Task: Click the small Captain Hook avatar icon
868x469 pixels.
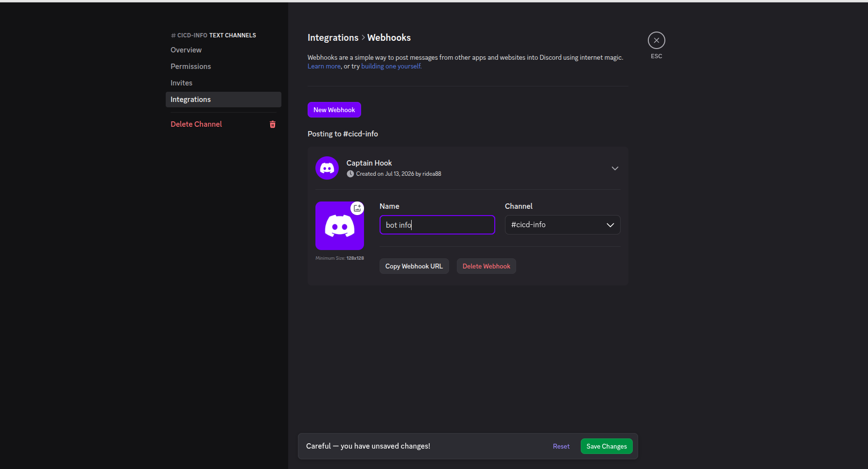Action: click(327, 168)
